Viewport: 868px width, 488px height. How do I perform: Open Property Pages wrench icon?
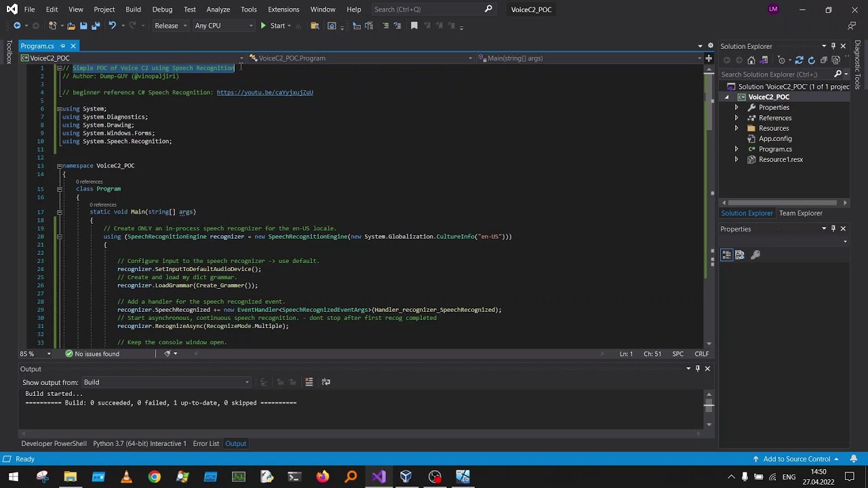[755, 255]
